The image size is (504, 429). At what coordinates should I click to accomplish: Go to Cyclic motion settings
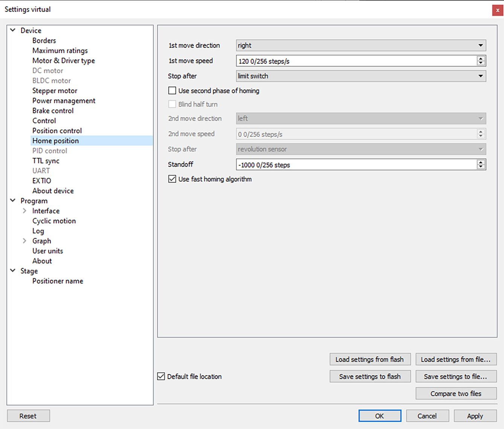[x=54, y=221]
